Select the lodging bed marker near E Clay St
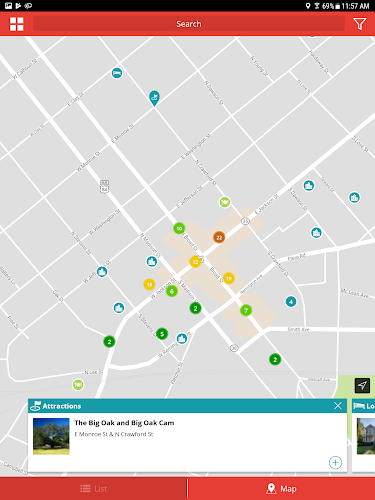Viewport: 375px width, 500px height. [x=117, y=73]
